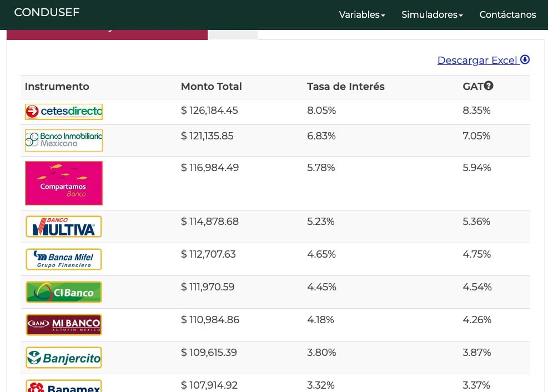The width and height of the screenshot is (548, 392).
Task: Click the Banco Inmobiliario Mexicano logo
Action: coord(64,140)
